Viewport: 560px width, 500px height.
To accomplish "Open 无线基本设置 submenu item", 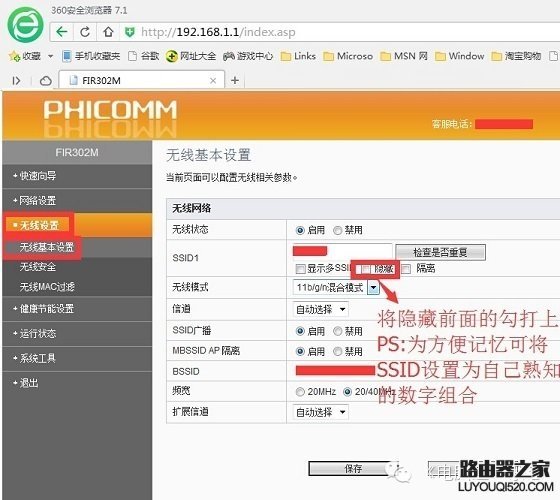I will click(47, 247).
